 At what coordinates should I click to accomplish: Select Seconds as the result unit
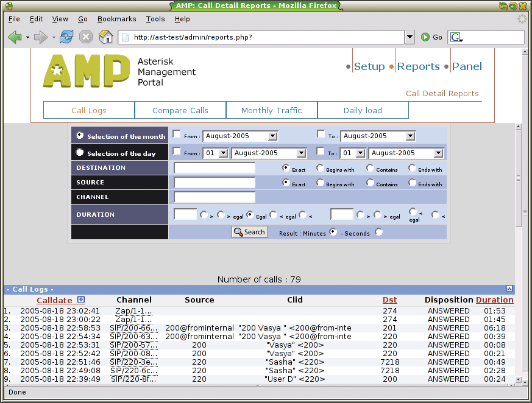pos(379,232)
